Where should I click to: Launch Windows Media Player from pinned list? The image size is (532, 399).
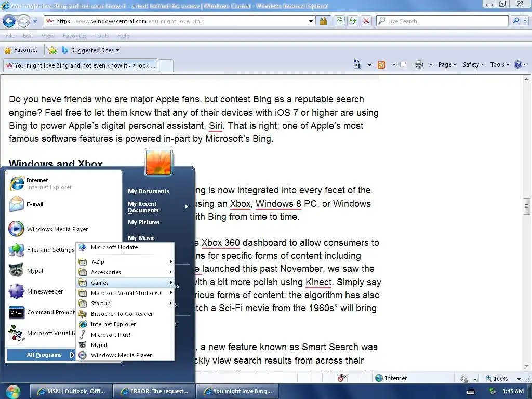click(63, 229)
